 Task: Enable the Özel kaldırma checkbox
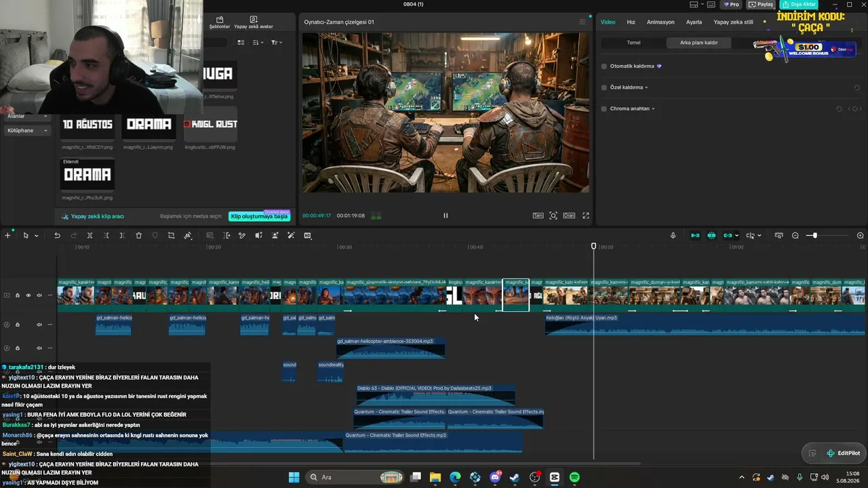[x=604, y=87]
